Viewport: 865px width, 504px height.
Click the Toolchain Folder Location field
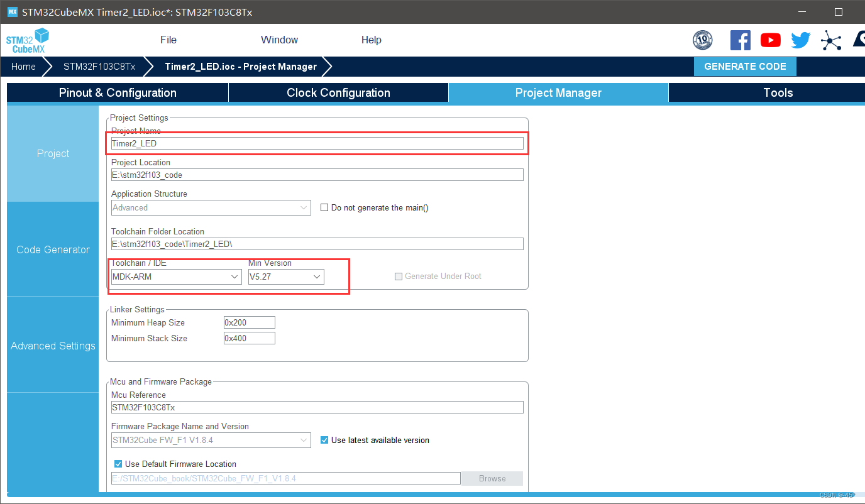tap(317, 244)
